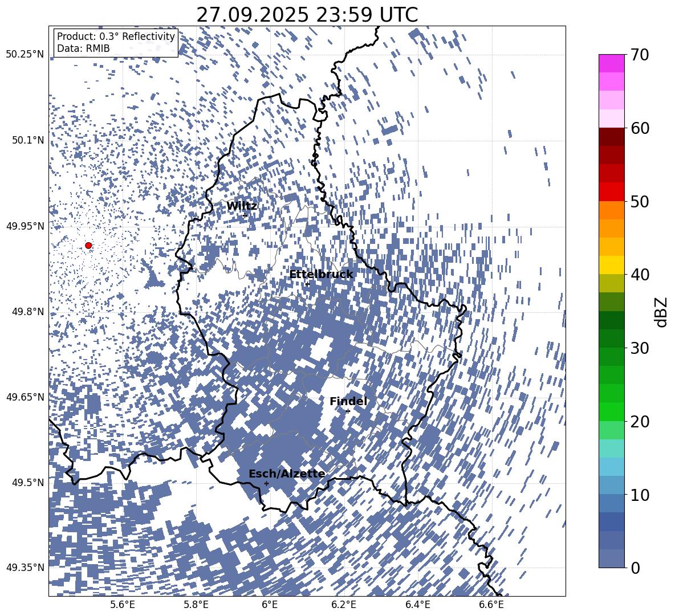Click the 'Product: 0.3° Reflectivity' legend text
This screenshot has height=616, width=675.
pos(116,36)
